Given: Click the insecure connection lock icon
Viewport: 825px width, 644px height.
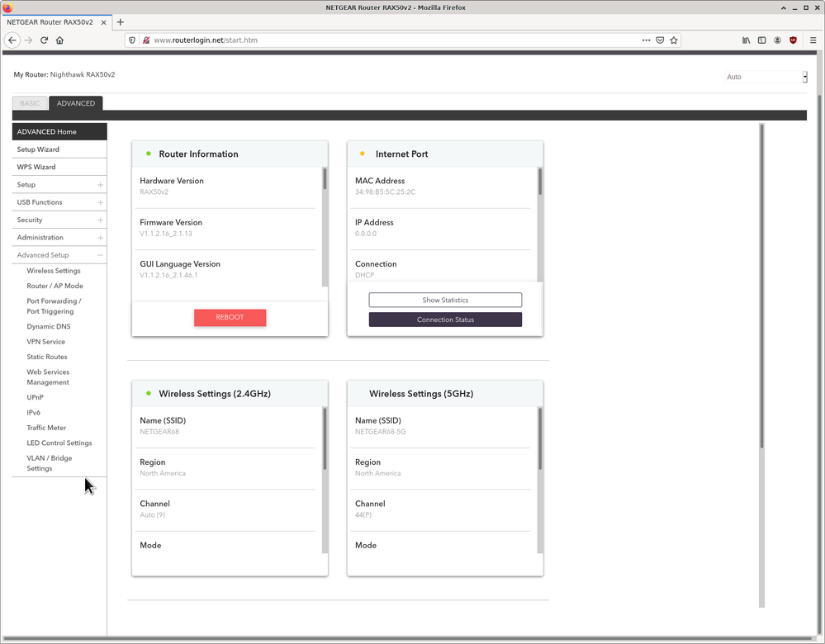Looking at the screenshot, I should tap(146, 40).
